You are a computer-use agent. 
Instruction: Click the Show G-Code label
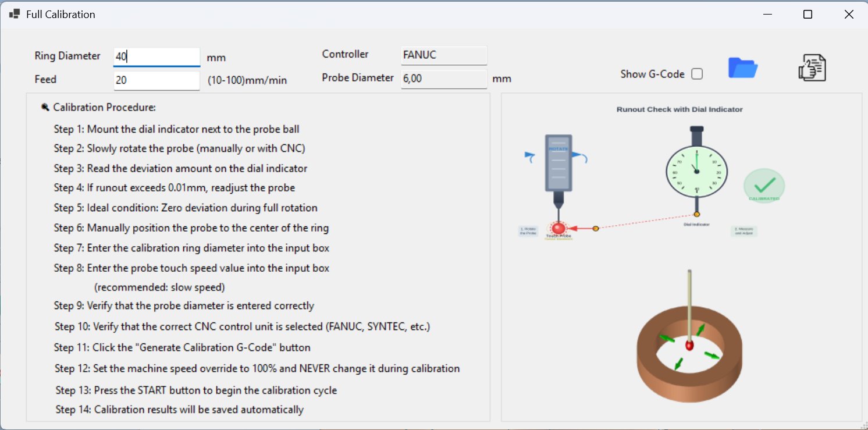coord(652,74)
